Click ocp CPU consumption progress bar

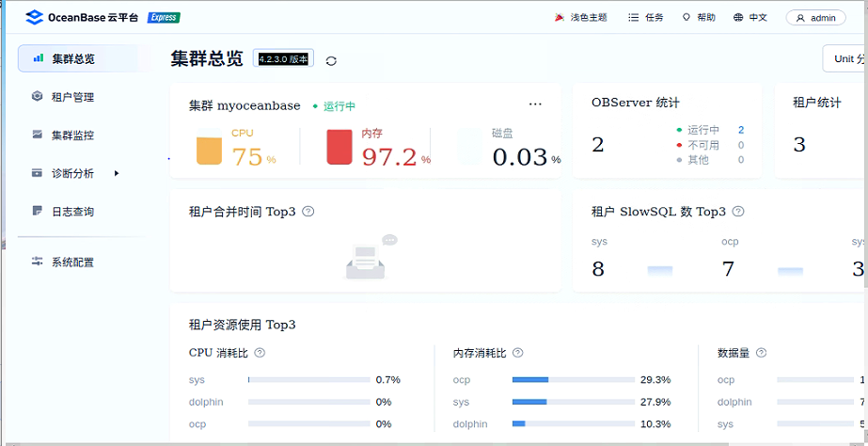point(308,423)
